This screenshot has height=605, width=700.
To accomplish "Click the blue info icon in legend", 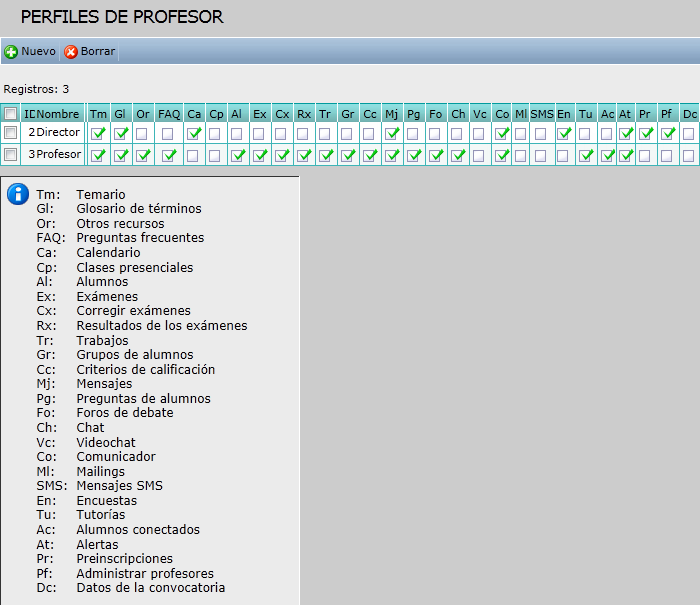I will pos(18,194).
